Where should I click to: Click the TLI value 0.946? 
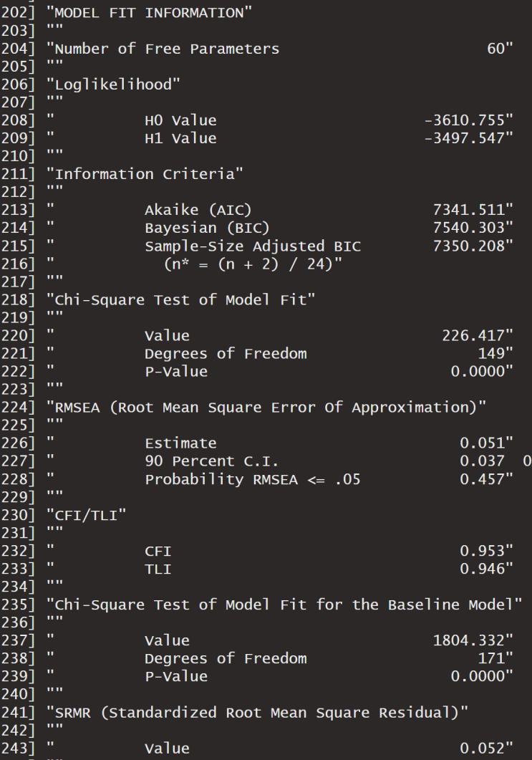(x=482, y=569)
